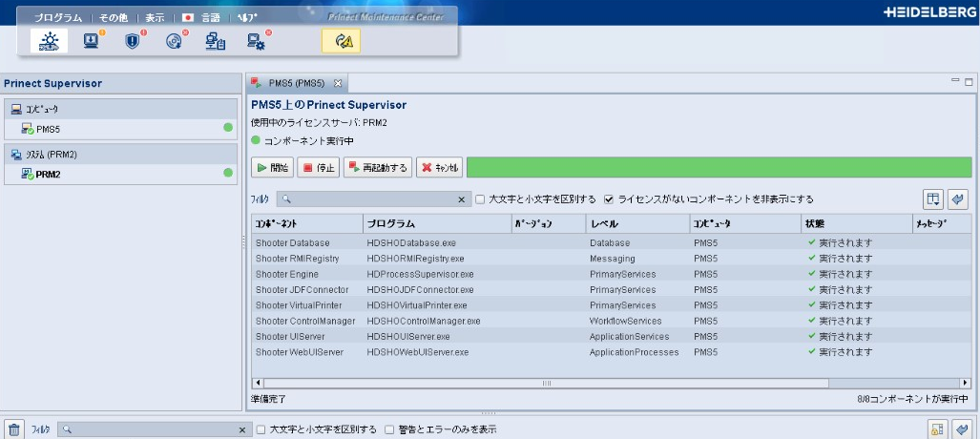
Task: Click the trash bin icon
Action: (13, 429)
